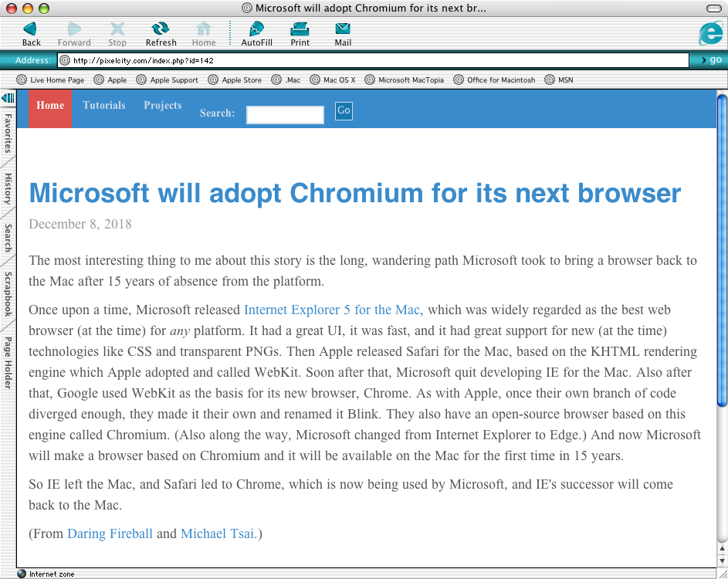This screenshot has width=728, height=579.
Task: Open the Office for Macintosh bookmark
Action: coord(494,80)
